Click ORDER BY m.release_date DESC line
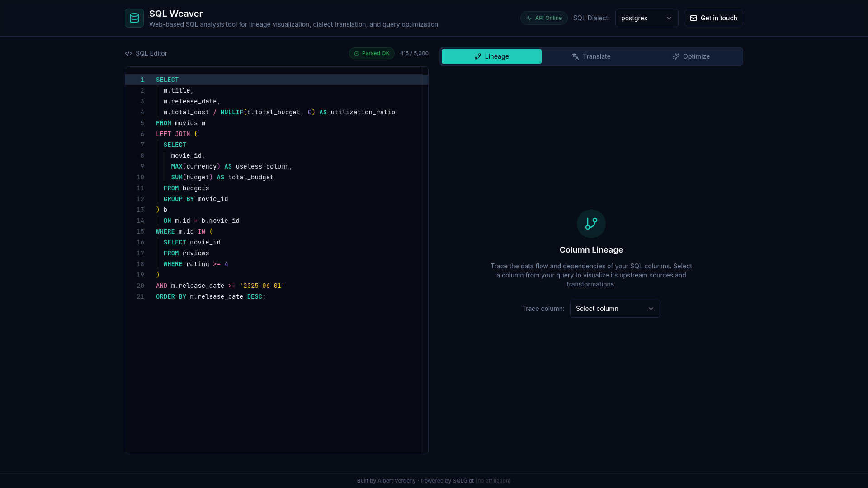Image resolution: width=868 pixels, height=488 pixels. pos(211,296)
